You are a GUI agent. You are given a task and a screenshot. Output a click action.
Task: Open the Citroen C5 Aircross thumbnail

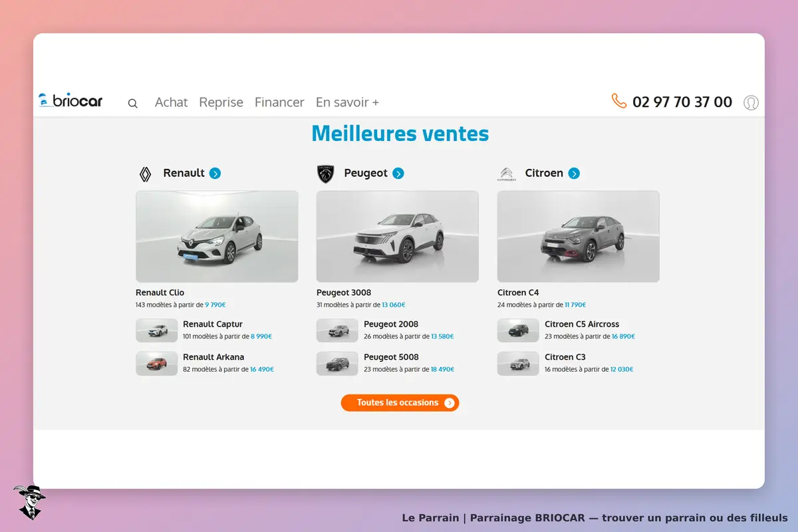coord(519,331)
